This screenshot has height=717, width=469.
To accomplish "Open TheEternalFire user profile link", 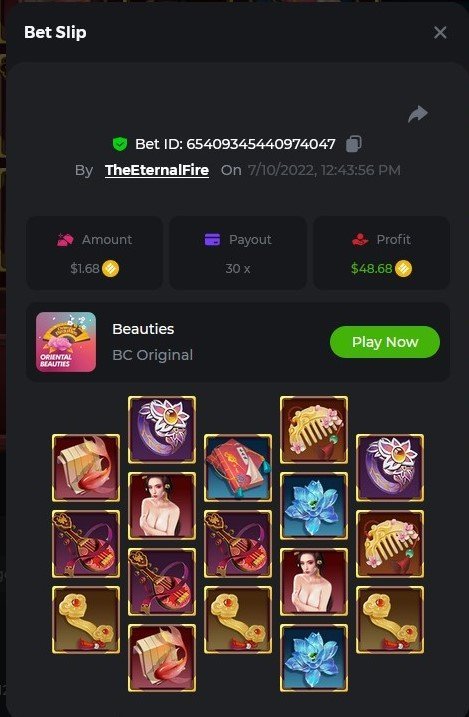I will click(157, 170).
